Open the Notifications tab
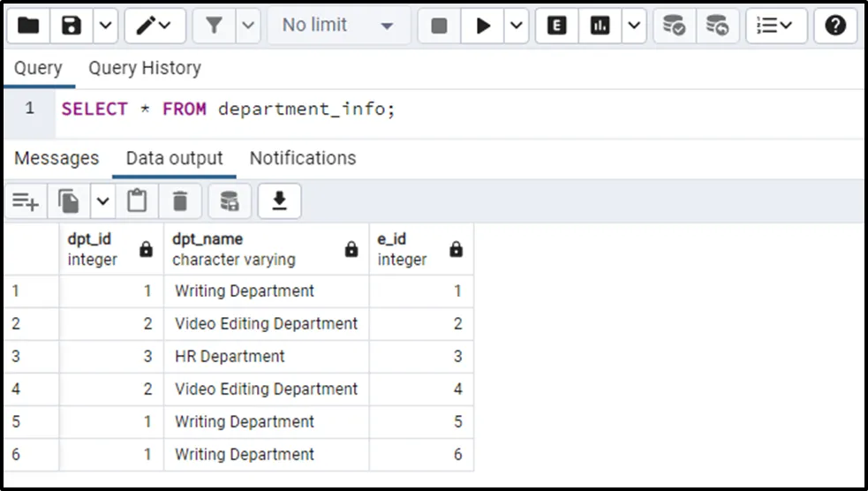Screen dimensions: 868x491 (x=303, y=158)
